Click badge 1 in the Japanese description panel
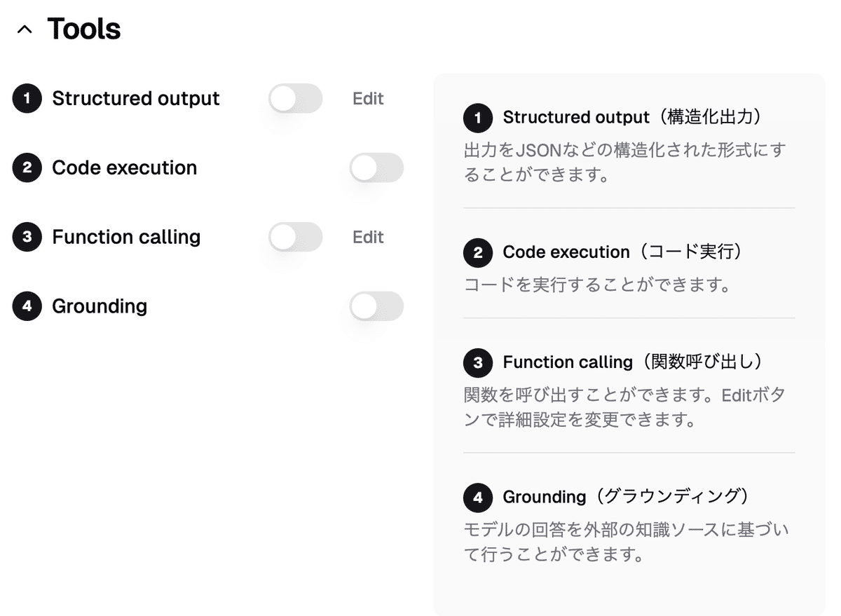The image size is (841, 616). coord(478,118)
